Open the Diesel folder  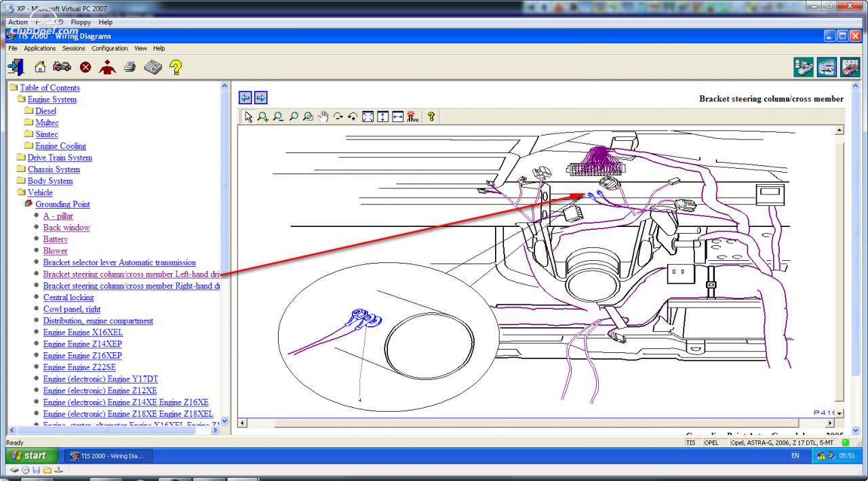click(45, 110)
